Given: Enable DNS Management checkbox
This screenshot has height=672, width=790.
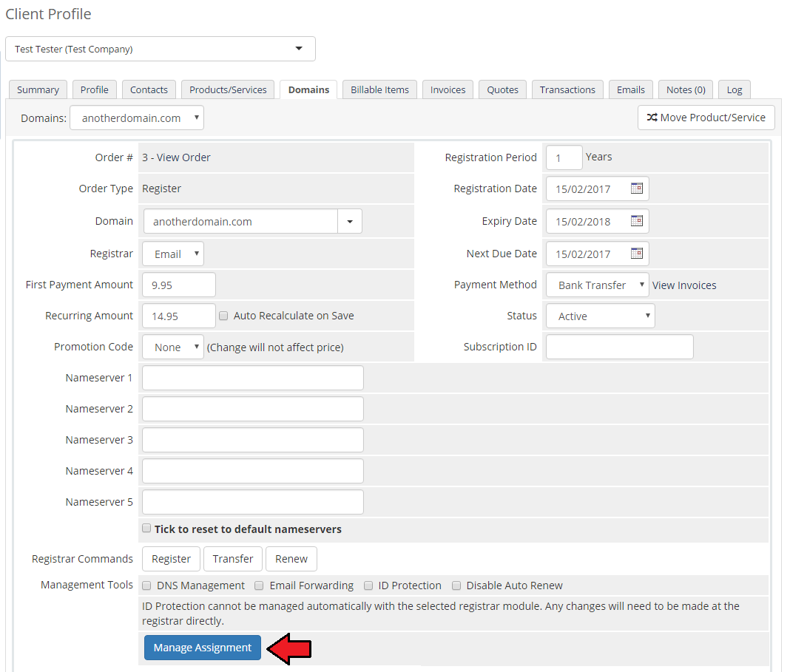Looking at the screenshot, I should coord(146,586).
